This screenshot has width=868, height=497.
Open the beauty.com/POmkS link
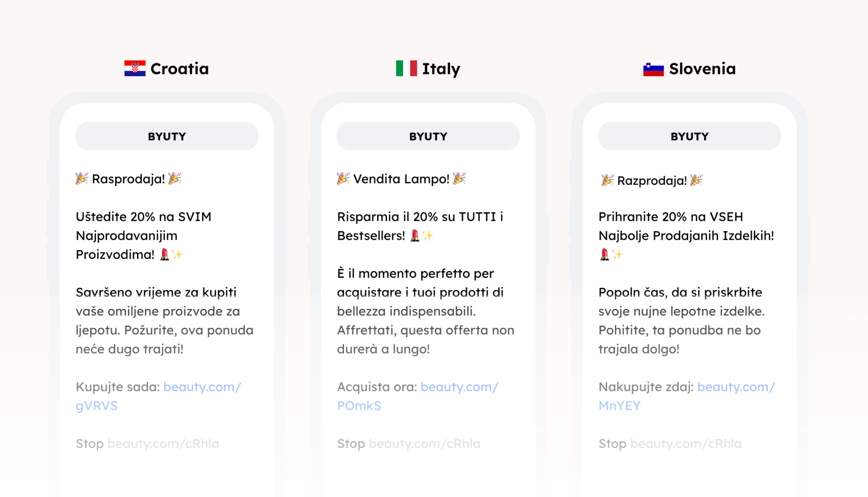click(x=418, y=396)
